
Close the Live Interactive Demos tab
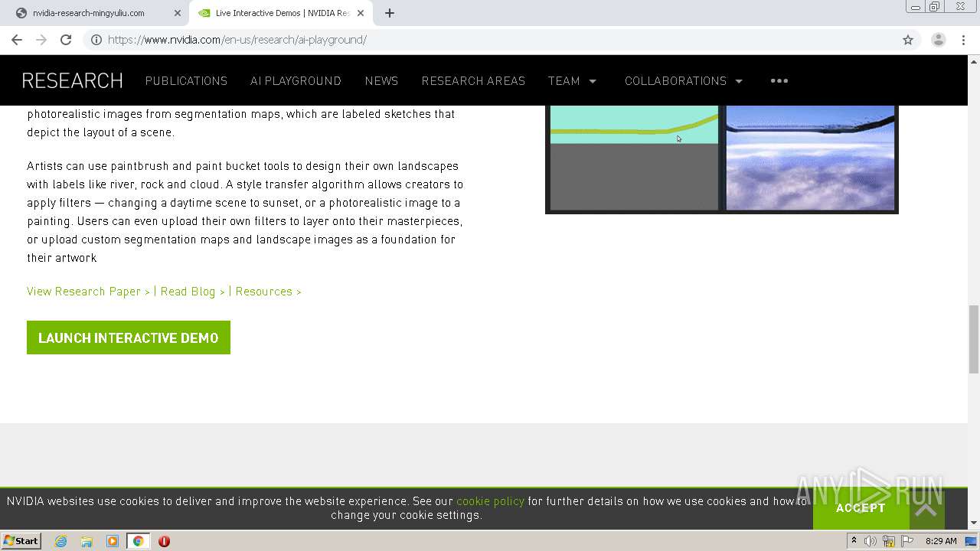coord(361,13)
